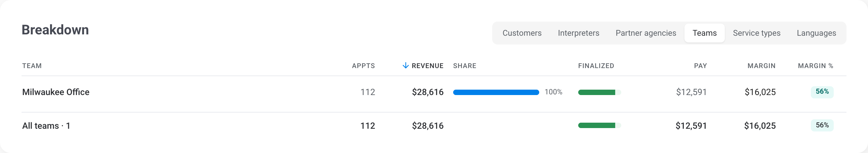
Task: Click All teams total appointments 112
Action: point(368,126)
